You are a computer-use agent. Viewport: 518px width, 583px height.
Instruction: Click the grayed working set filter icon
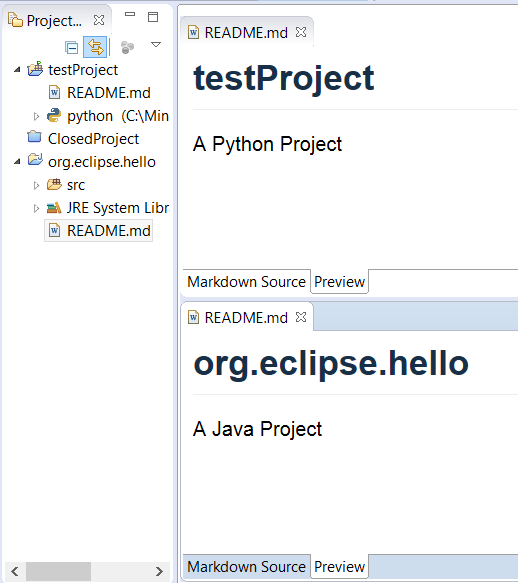click(x=128, y=47)
